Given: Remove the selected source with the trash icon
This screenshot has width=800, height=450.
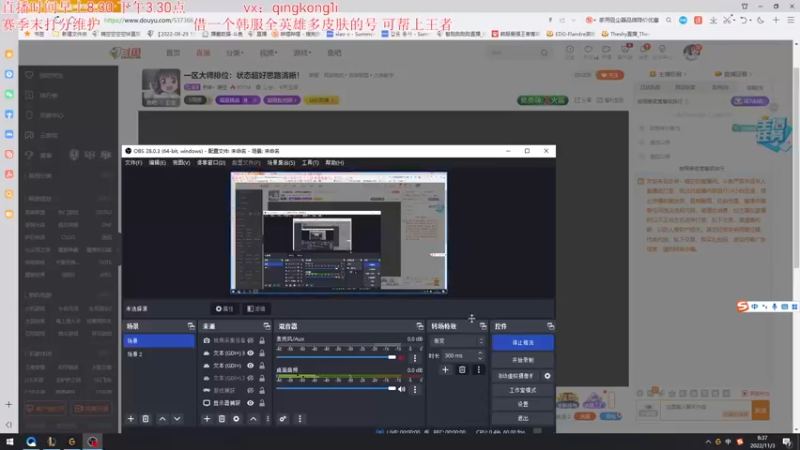Looking at the screenshot, I should (x=221, y=419).
